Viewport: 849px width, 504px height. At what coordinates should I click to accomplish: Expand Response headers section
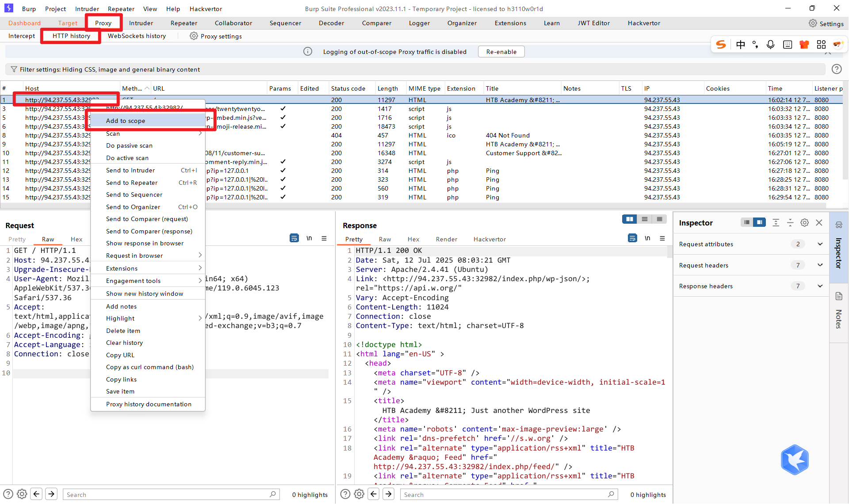coord(820,286)
